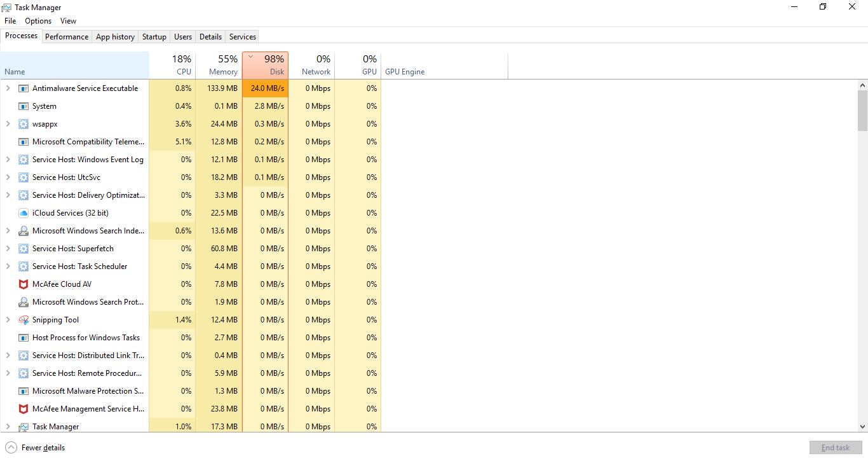
Task: Select the 24.0 MB/s disk usage cell
Action: [x=265, y=88]
